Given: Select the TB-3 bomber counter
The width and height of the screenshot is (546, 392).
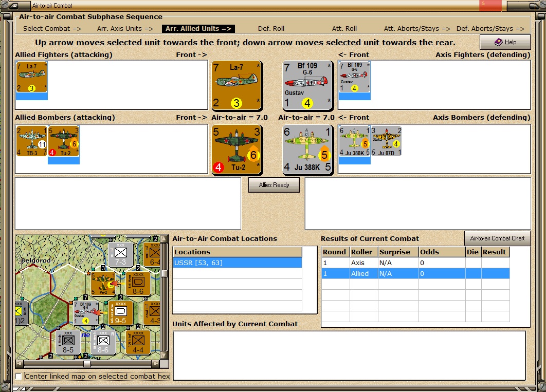Looking at the screenshot, I should point(32,141).
